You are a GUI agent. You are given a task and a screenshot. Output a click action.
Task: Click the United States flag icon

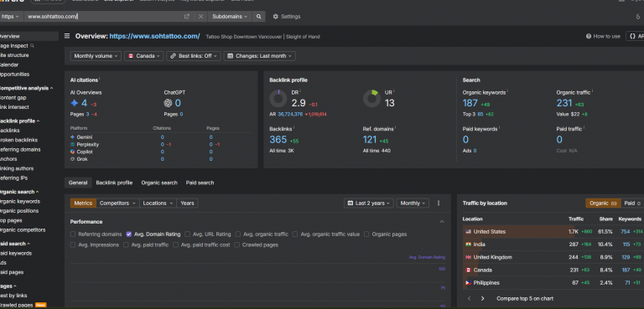tap(468, 232)
